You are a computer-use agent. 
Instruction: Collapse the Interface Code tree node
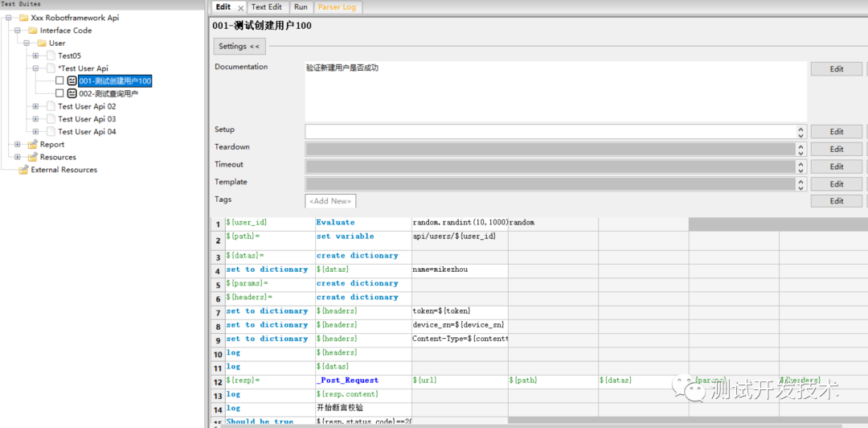(17, 31)
